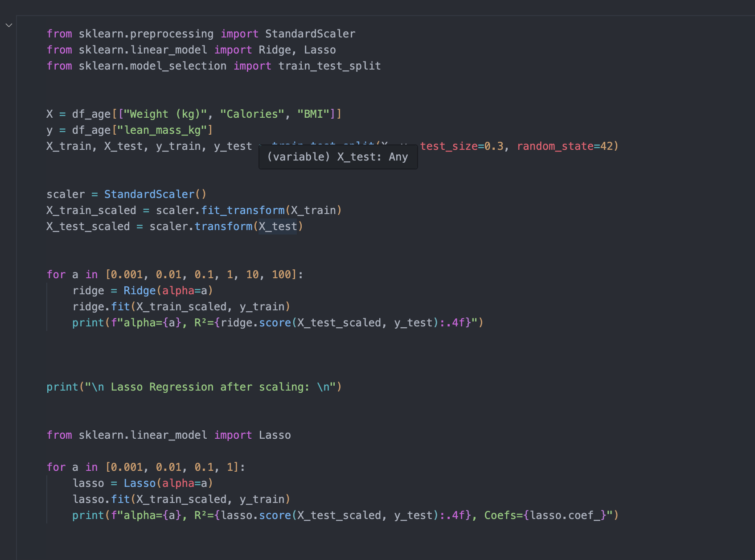
Task: Click the "Lasso Regression after scaling" string
Action: [x=209, y=387]
